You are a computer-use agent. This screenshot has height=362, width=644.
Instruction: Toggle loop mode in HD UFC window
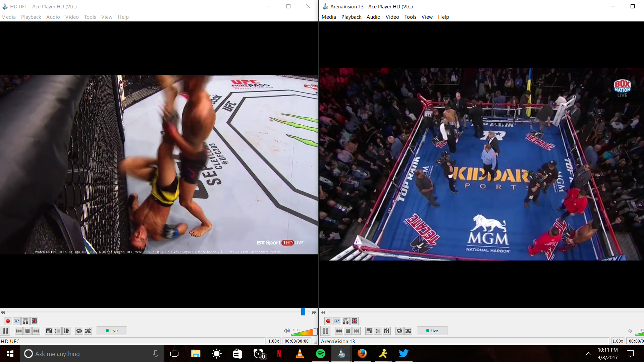pos(79,331)
